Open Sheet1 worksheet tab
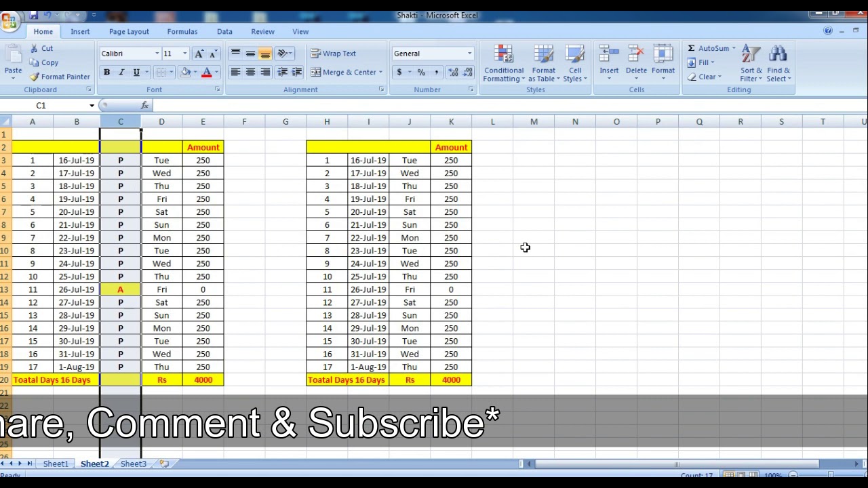The height and width of the screenshot is (488, 868). (x=56, y=464)
